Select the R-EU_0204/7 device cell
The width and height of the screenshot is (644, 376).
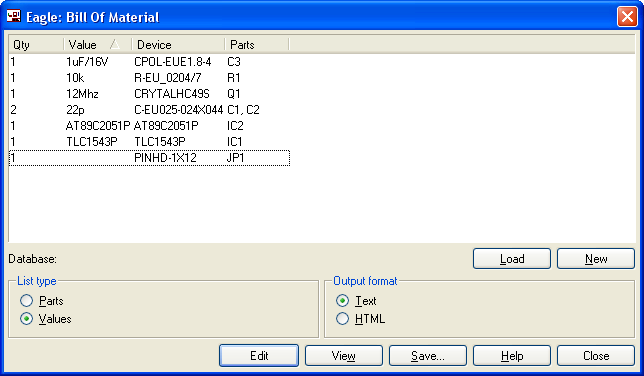(x=168, y=78)
